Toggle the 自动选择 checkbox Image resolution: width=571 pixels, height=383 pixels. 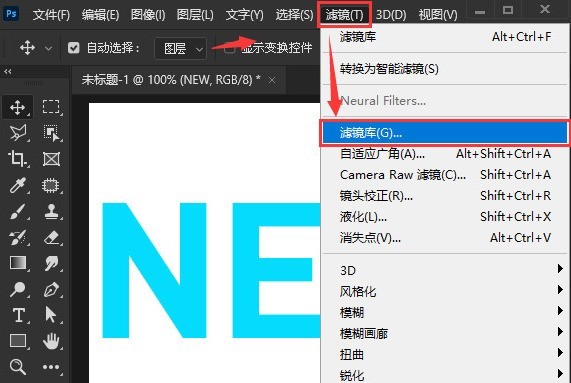[74, 48]
